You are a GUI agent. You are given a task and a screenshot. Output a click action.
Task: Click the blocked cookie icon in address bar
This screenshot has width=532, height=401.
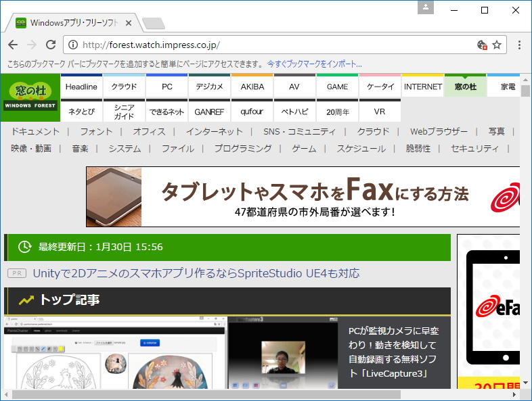point(482,45)
